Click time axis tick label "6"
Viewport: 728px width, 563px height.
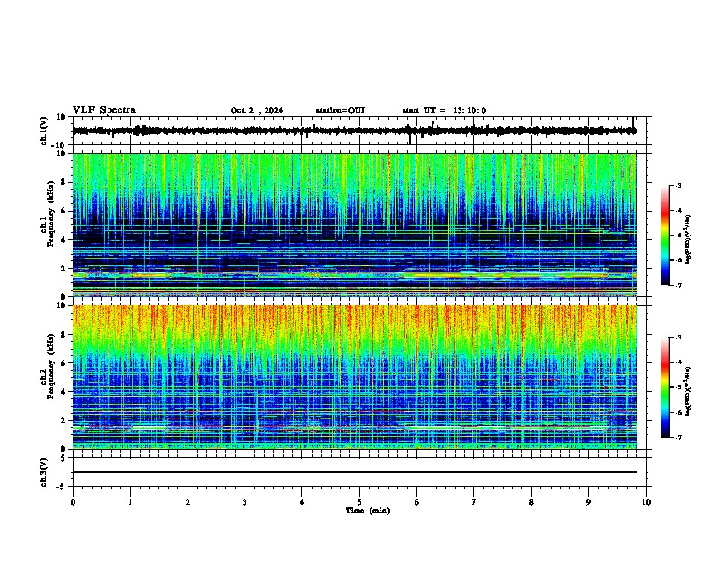tap(417, 502)
